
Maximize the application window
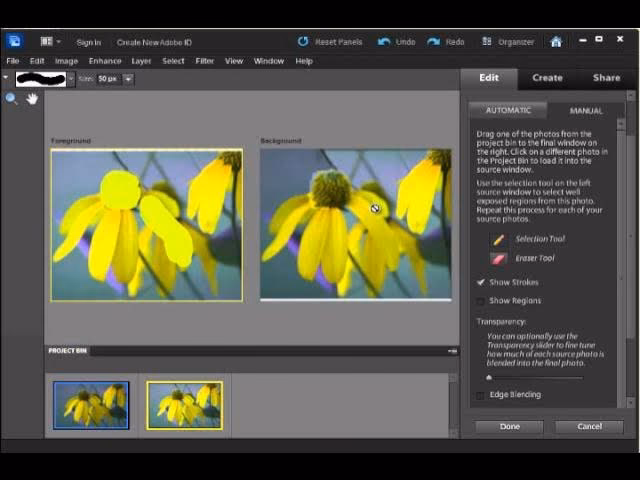599,39
